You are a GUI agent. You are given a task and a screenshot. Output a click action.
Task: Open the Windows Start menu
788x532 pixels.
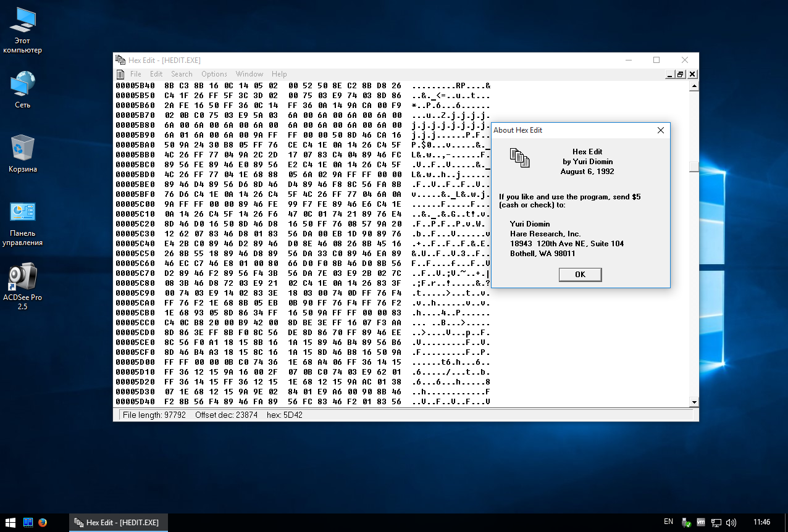[10, 523]
